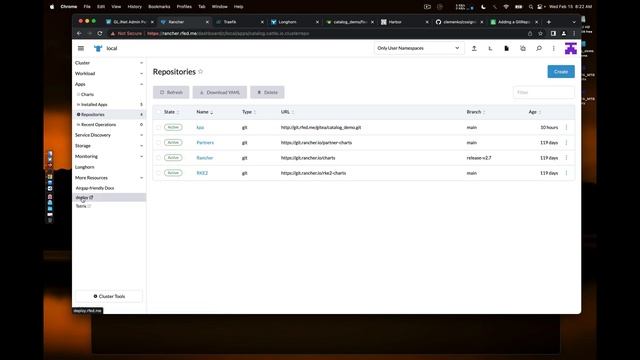Select all repositories with header checkbox
The height and width of the screenshot is (360, 640).
(x=158, y=112)
